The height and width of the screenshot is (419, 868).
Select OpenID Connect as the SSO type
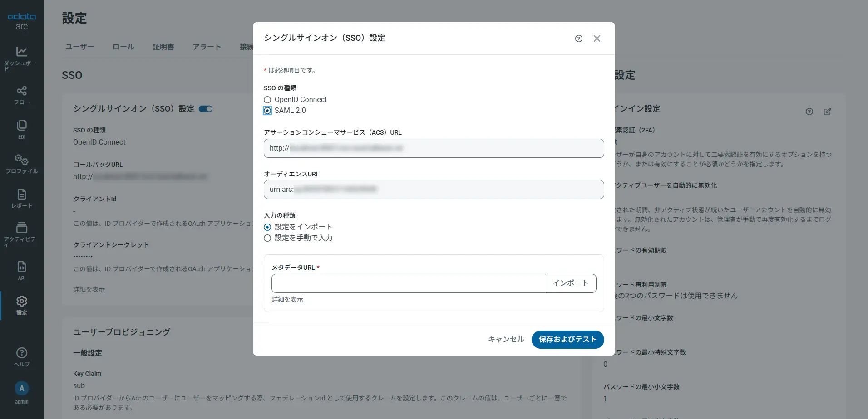tap(267, 100)
